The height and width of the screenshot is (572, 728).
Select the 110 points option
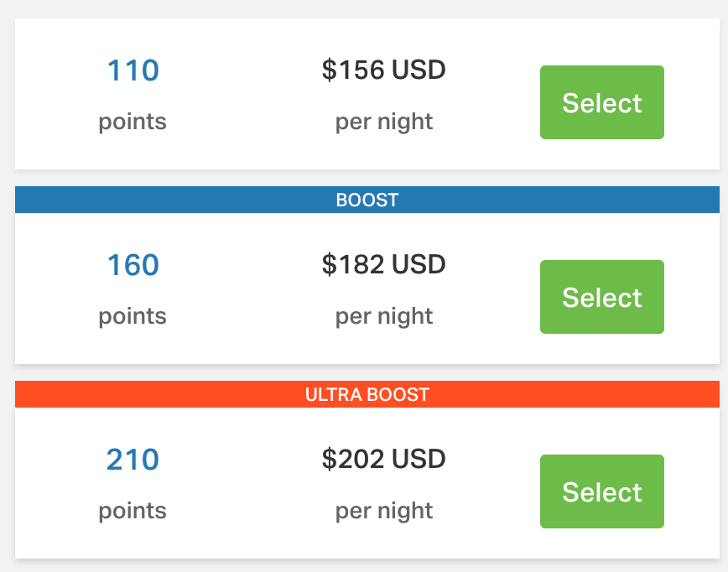tap(601, 102)
